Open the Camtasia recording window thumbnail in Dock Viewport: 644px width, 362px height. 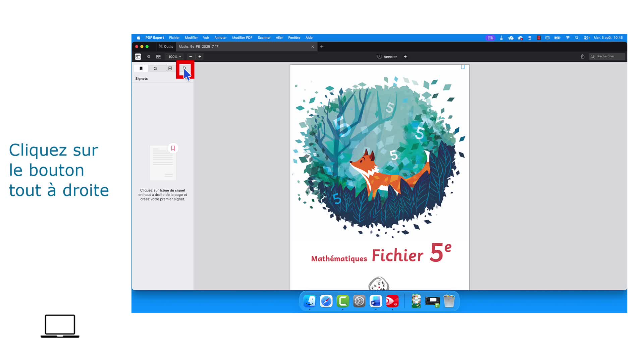pos(432,301)
